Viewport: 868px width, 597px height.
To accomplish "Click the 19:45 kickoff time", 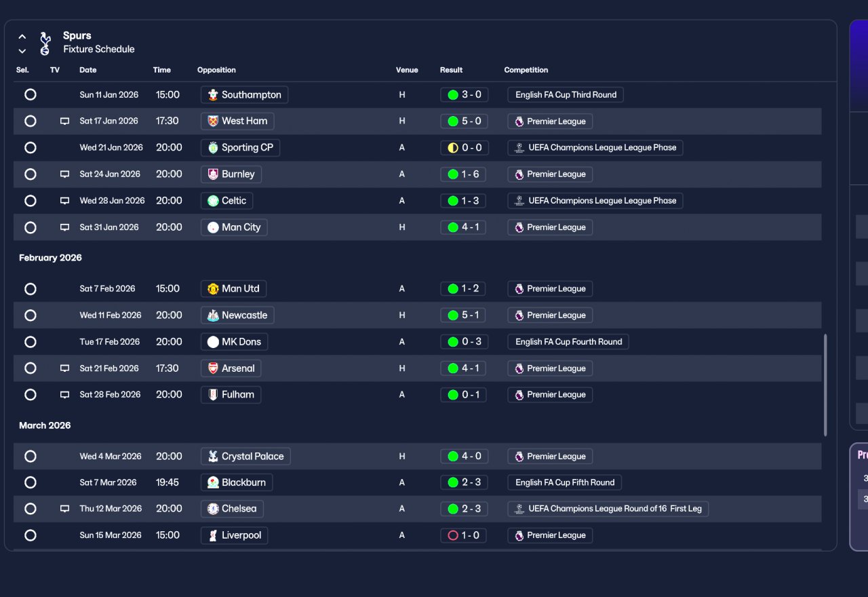I will 167,482.
